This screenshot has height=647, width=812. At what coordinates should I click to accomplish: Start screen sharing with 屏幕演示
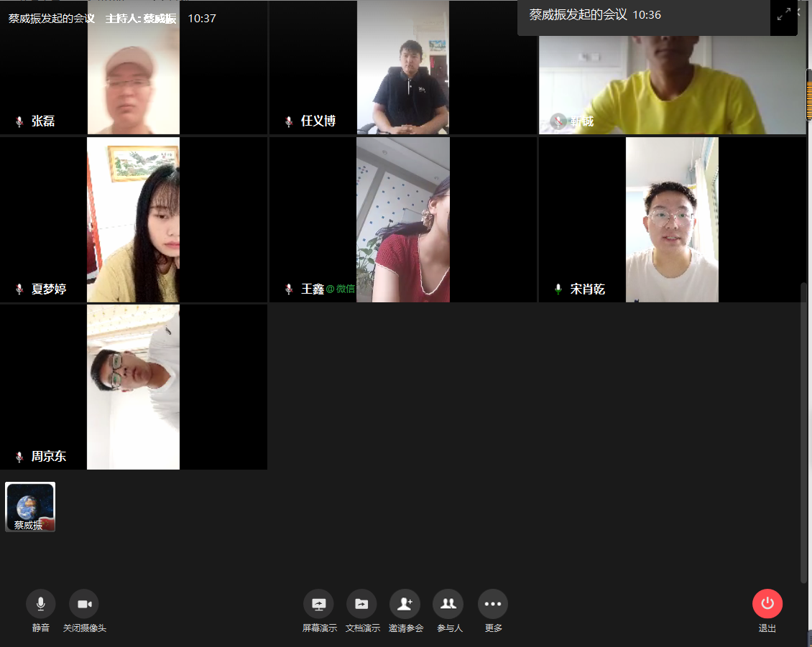(x=319, y=604)
